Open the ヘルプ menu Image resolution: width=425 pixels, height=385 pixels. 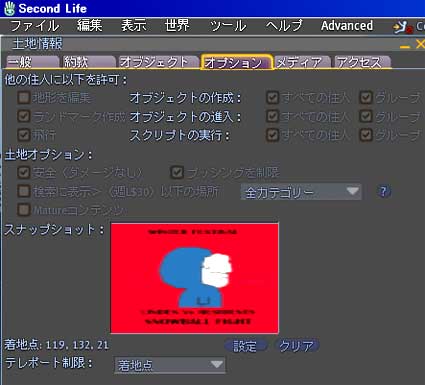(284, 26)
